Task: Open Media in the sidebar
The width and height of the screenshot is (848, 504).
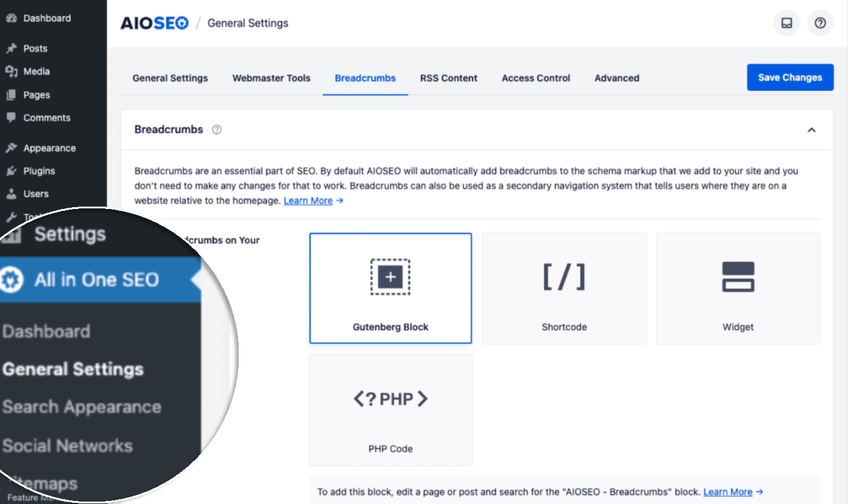Action: [36, 71]
